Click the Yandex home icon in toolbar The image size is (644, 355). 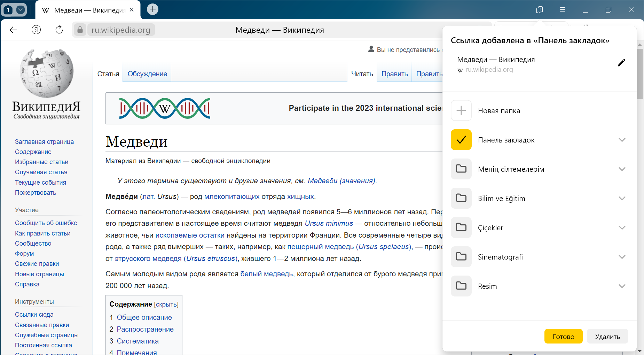36,30
